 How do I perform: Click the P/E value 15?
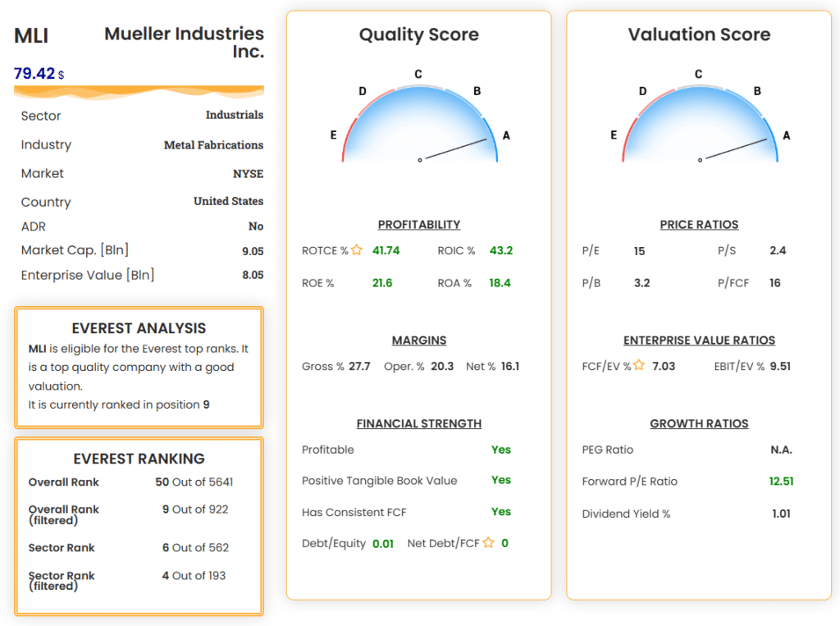639,251
